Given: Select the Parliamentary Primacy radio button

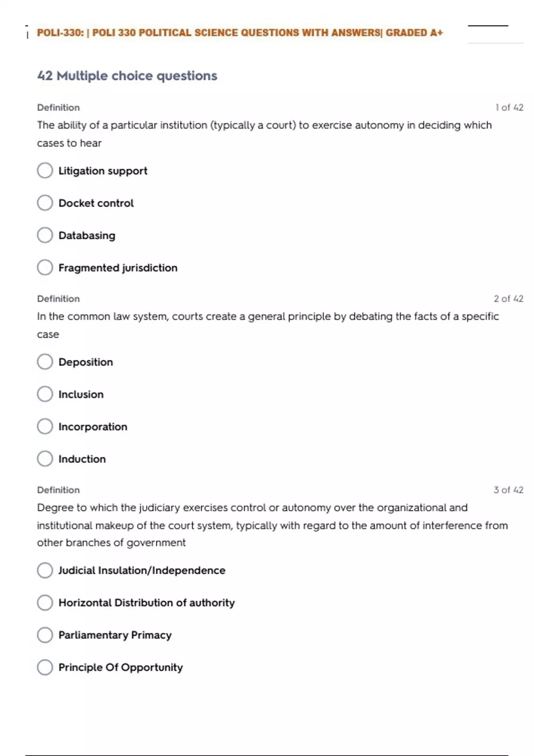Looking at the screenshot, I should (x=45, y=635).
